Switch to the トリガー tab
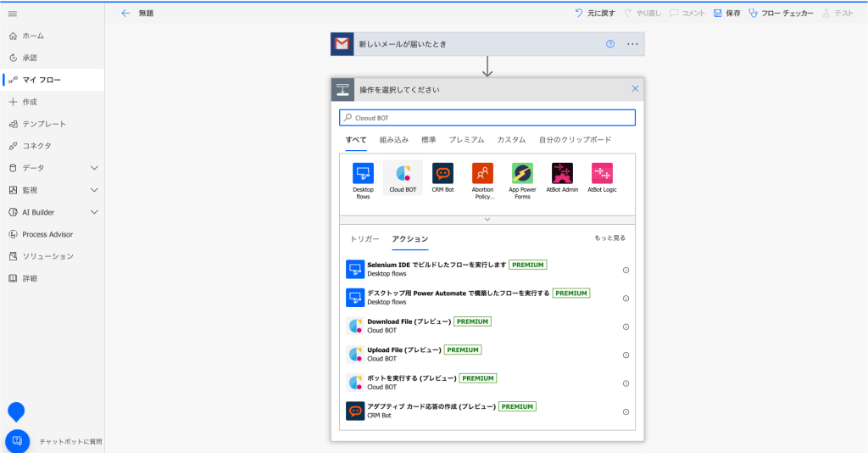This screenshot has height=453, width=868. (364, 239)
